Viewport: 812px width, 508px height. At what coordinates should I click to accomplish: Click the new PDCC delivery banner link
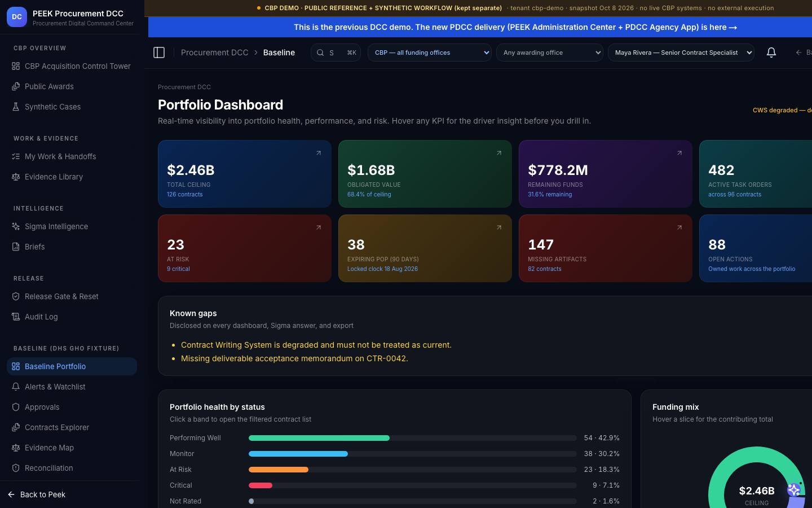[515, 27]
